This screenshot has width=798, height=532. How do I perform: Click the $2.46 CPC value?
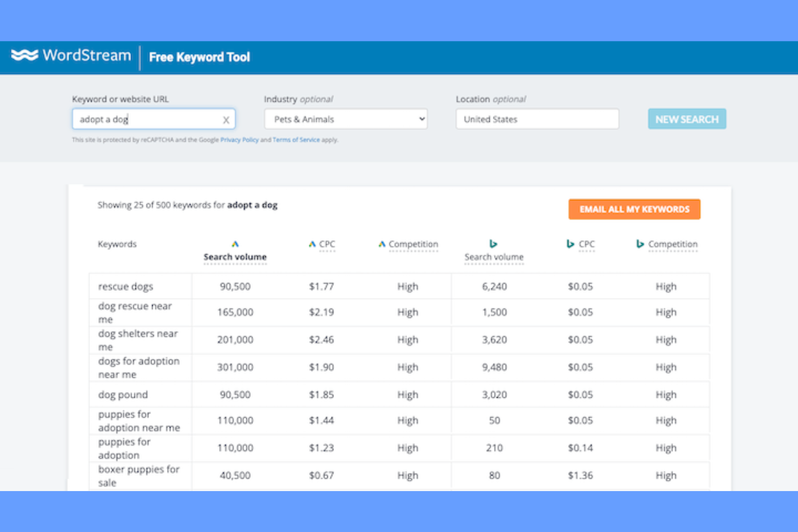321,340
